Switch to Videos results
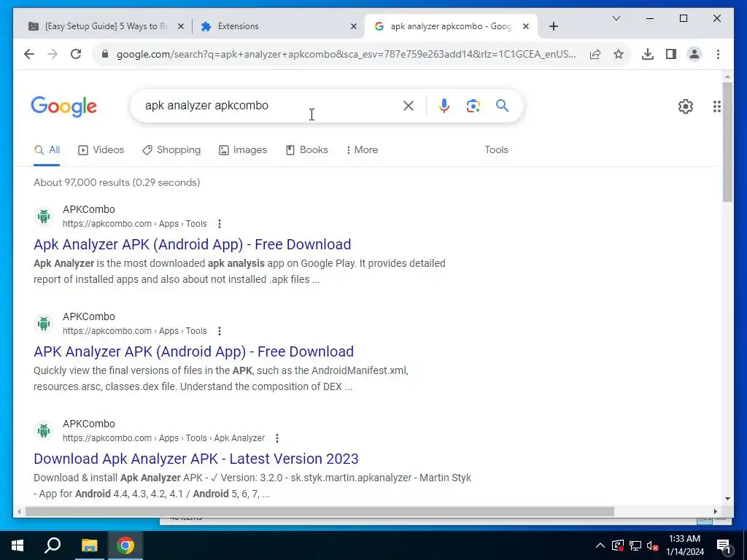 (x=101, y=150)
